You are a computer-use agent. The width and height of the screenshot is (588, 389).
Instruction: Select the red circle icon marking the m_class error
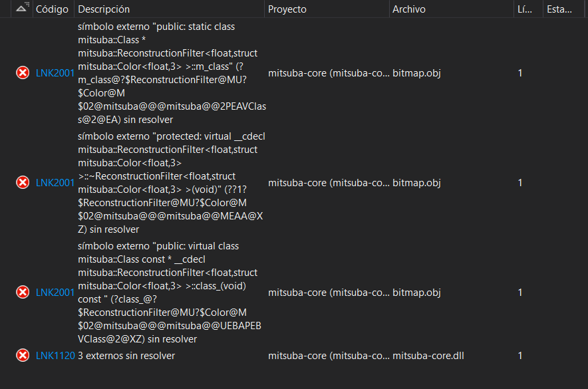(23, 72)
